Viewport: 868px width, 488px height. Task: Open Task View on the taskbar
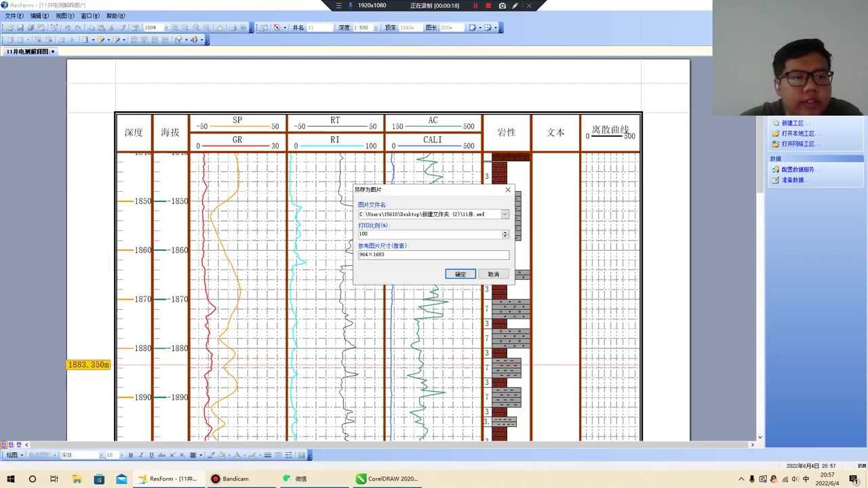click(54, 479)
